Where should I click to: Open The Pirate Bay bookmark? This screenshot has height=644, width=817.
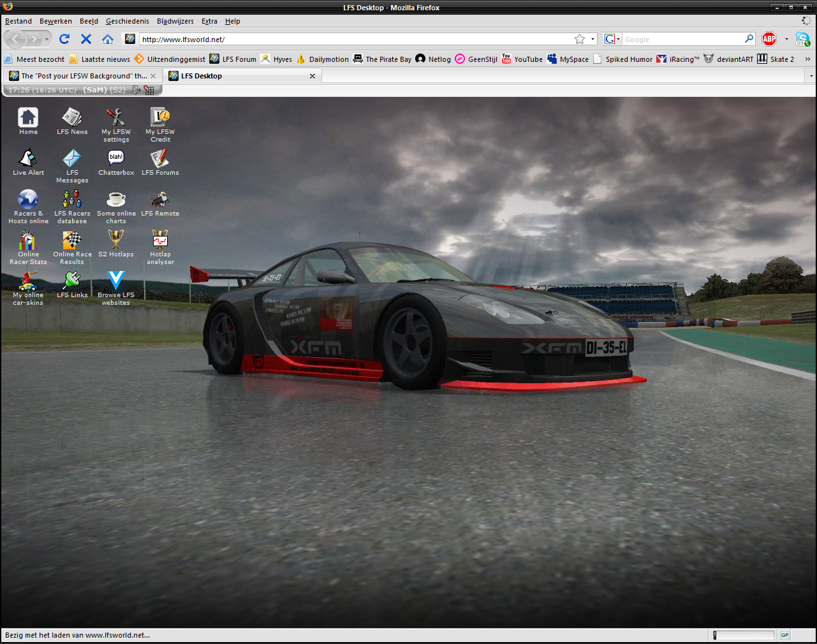tap(382, 59)
